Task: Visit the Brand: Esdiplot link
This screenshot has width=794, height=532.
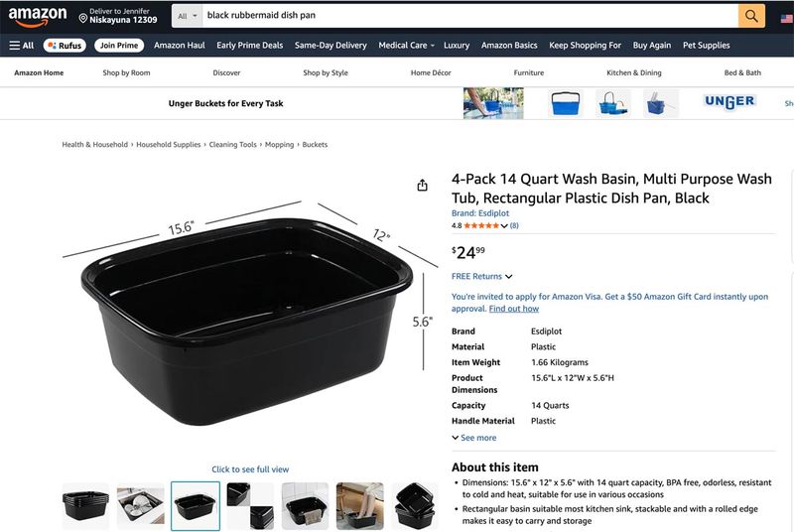Action: pos(480,213)
